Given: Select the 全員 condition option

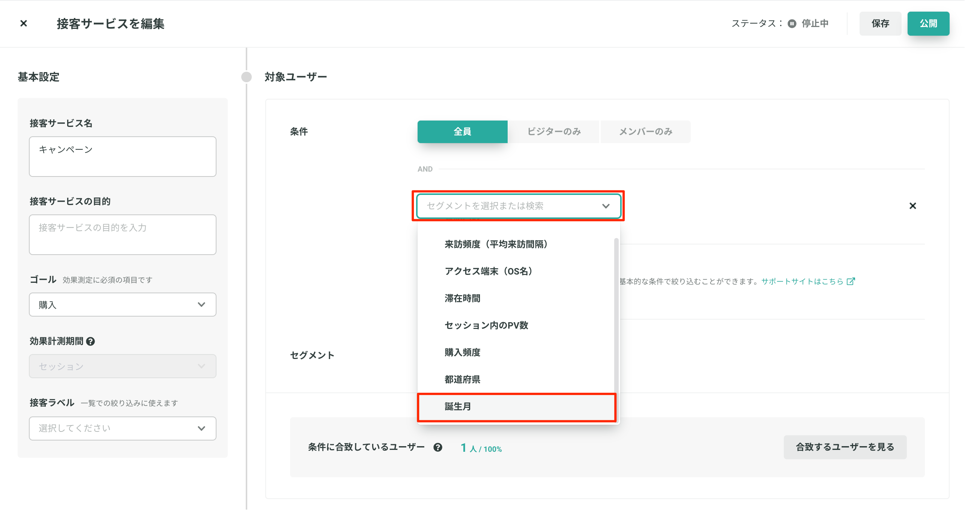Looking at the screenshot, I should click(x=462, y=132).
